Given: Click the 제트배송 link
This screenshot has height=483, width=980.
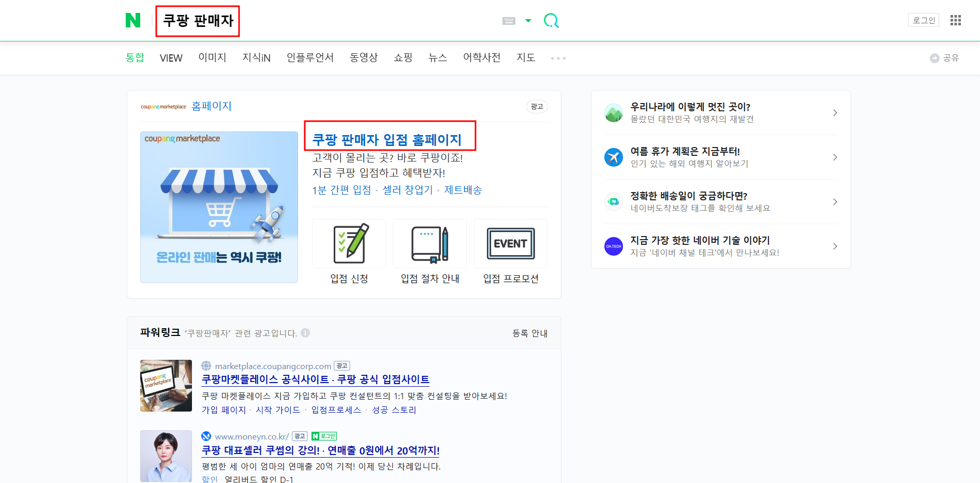Looking at the screenshot, I should [x=463, y=190].
